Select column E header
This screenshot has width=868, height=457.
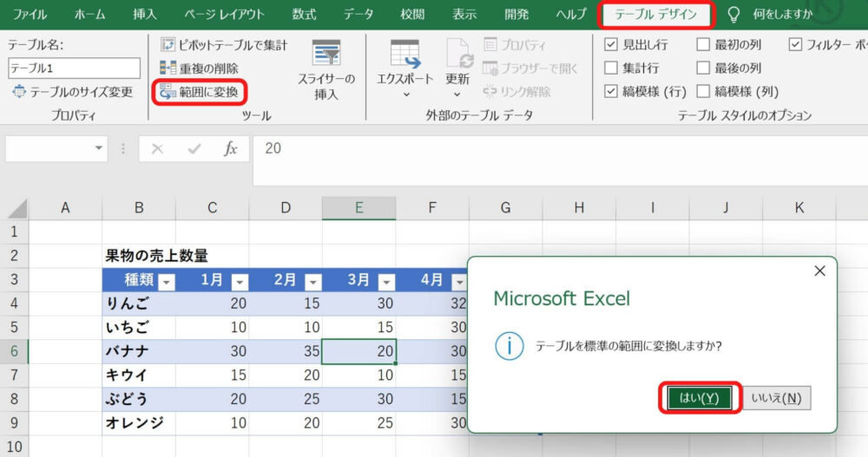[x=358, y=208]
